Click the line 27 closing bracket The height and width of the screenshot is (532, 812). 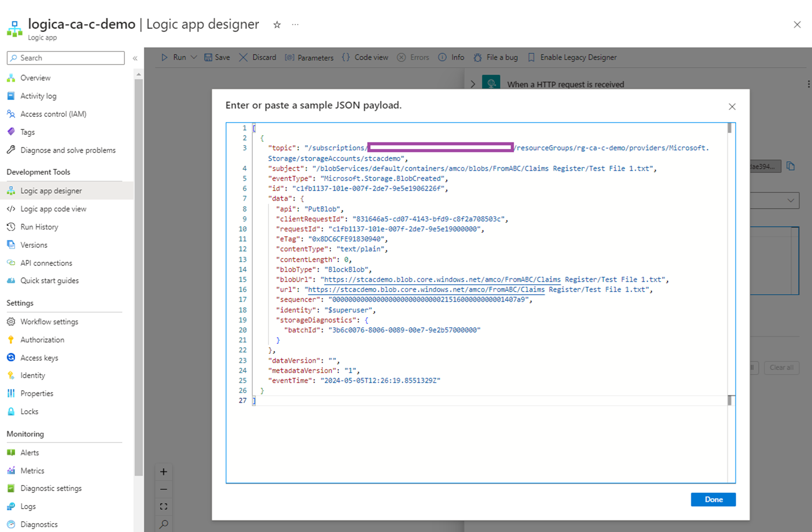point(254,401)
